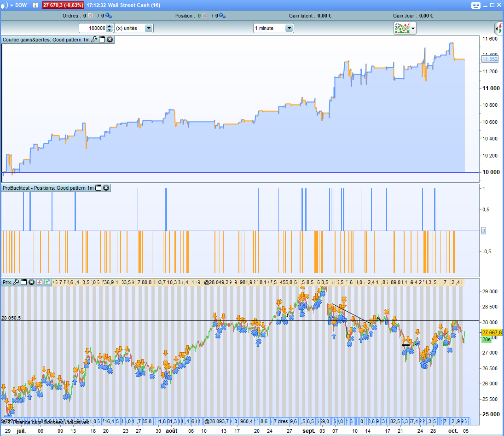Open order settings gears next to Ordres
Screen dimensions: 504x436
(108, 16)
